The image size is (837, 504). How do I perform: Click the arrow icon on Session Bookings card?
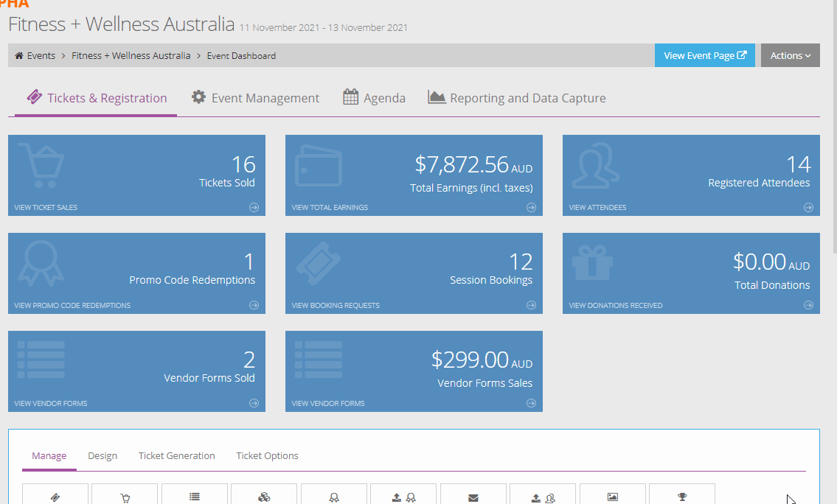(531, 305)
